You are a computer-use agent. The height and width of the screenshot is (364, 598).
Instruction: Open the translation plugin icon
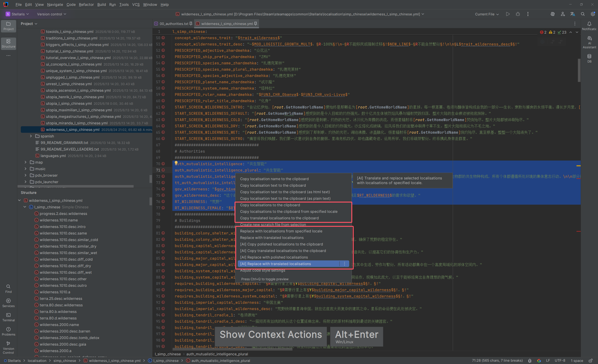(x=573, y=14)
